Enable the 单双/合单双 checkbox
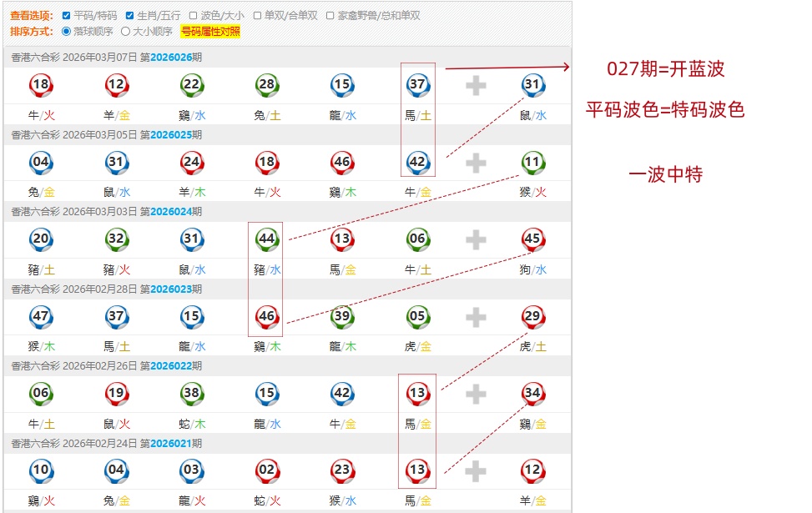Viewport: 812px width, 513px height. [x=257, y=16]
